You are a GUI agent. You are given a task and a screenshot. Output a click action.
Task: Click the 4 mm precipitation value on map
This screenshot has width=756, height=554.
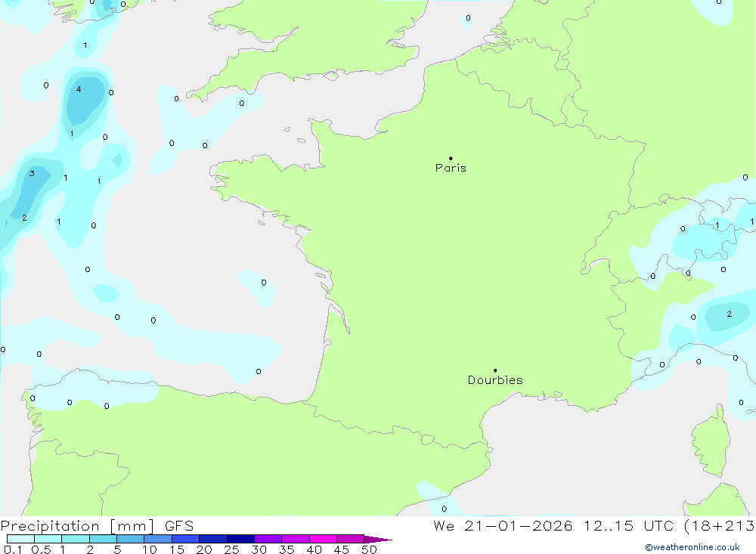pyautogui.click(x=79, y=89)
